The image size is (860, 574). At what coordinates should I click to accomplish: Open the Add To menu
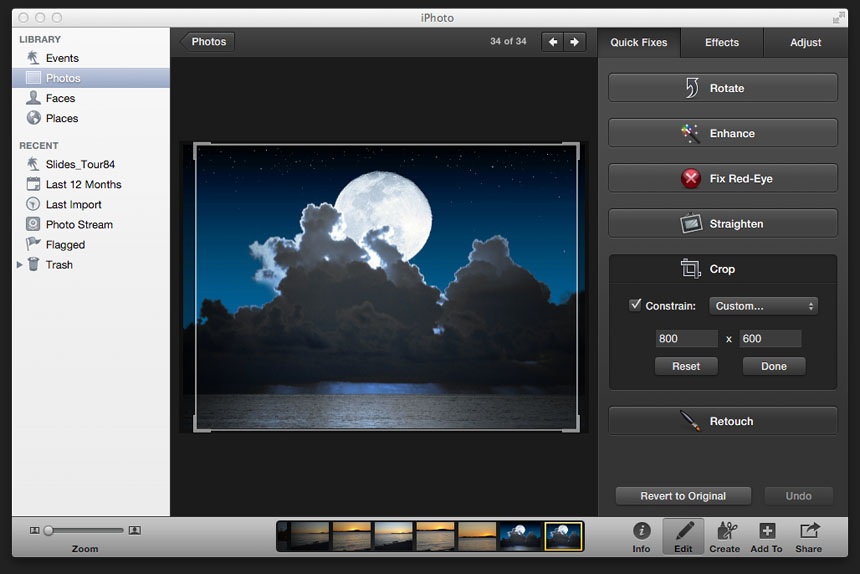click(766, 537)
